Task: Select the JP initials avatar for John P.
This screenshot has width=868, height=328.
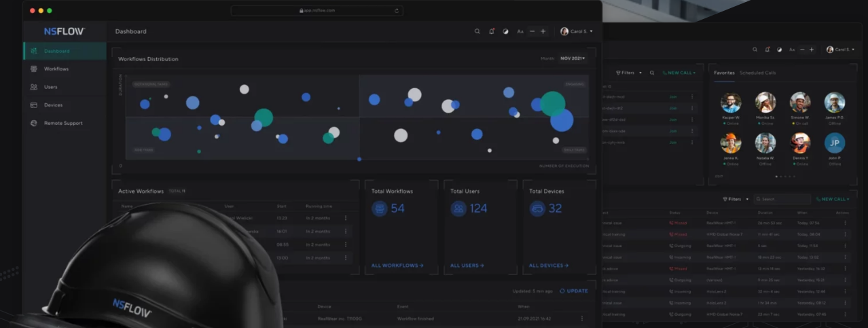Action: [835, 143]
